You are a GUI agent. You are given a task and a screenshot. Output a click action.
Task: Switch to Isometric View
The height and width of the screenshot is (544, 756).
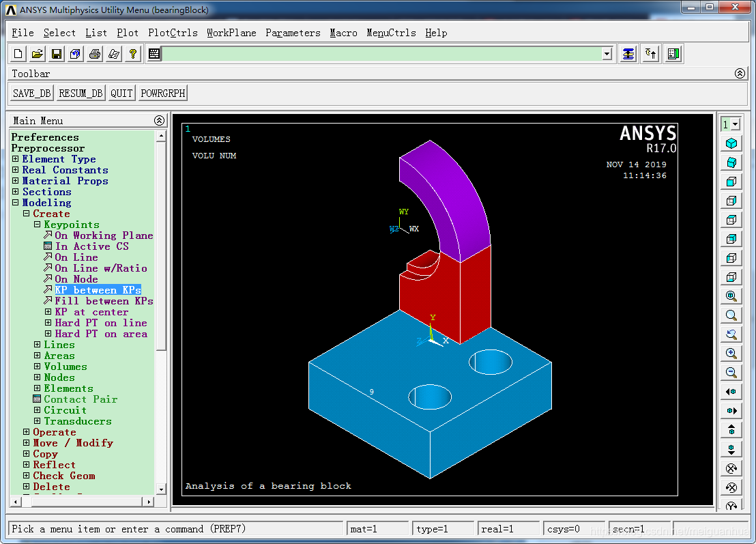click(x=731, y=144)
